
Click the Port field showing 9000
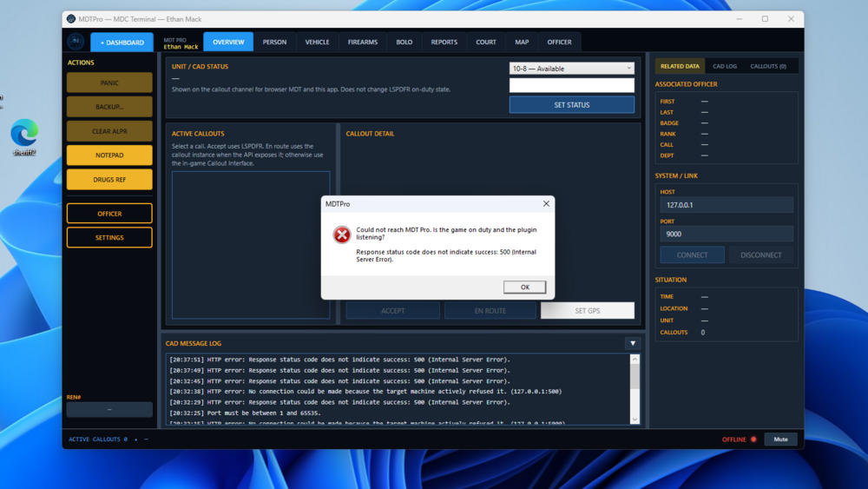click(727, 234)
